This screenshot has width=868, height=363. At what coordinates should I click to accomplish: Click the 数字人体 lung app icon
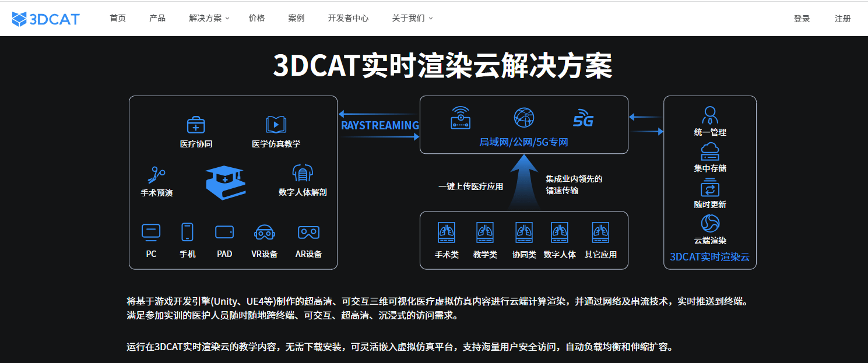(560, 233)
